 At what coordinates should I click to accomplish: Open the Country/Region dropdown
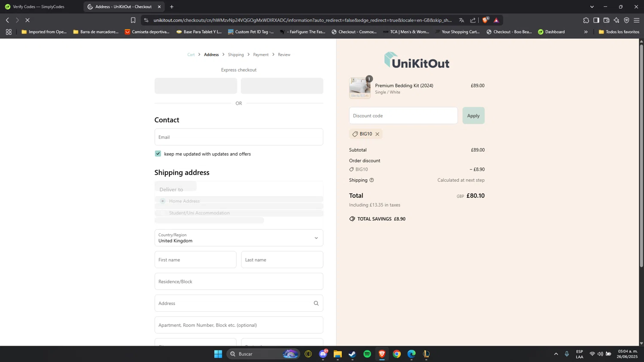click(x=239, y=238)
